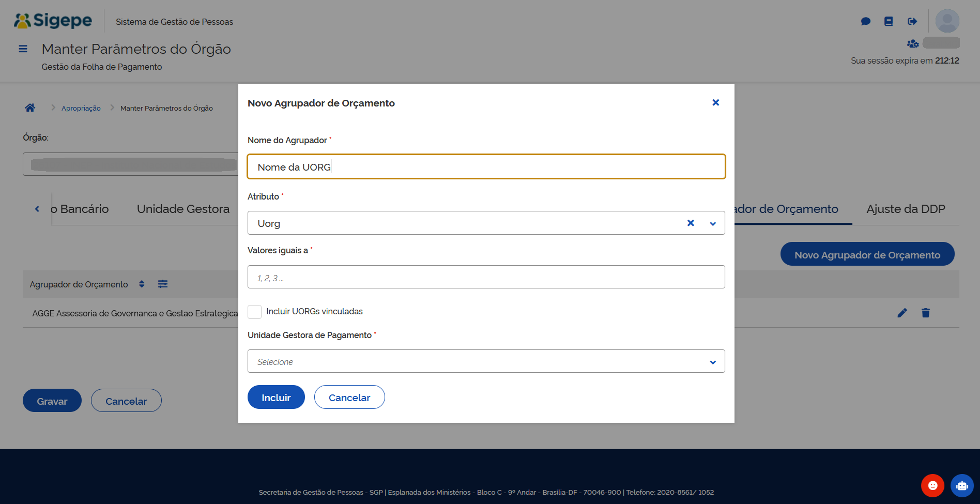Image resolution: width=980 pixels, height=504 pixels.
Task: Open the manual book icon
Action: tap(889, 21)
